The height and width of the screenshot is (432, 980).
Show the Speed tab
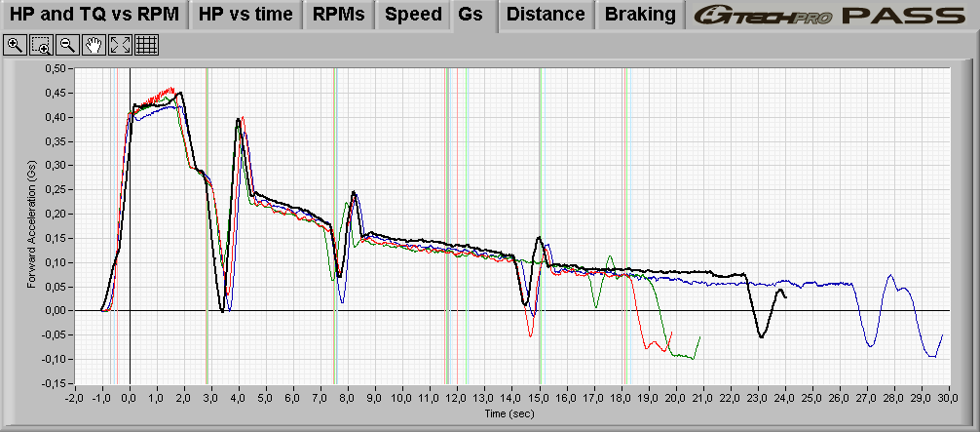(413, 15)
